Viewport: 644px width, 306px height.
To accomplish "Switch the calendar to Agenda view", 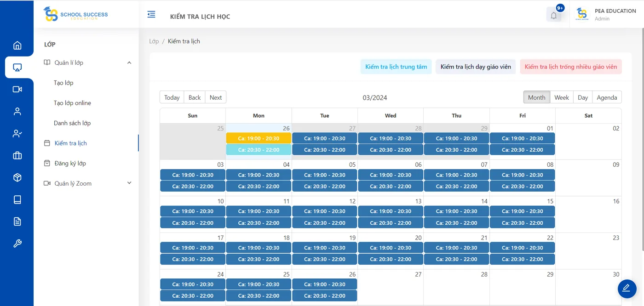I will click(607, 97).
